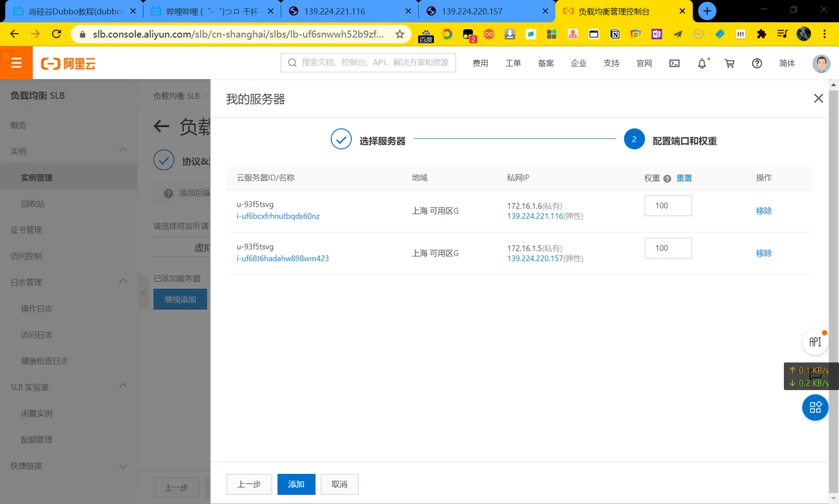Remove server i-uf68t6hadahw898wm423 via 移除

pyautogui.click(x=763, y=253)
